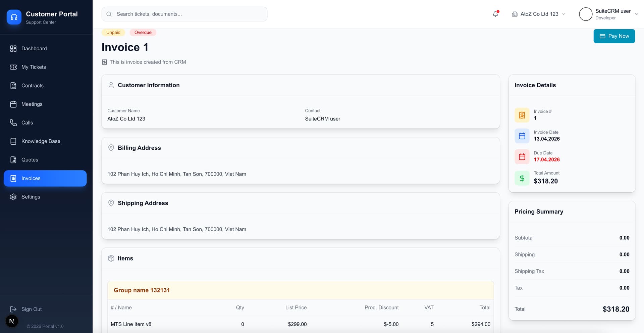This screenshot has width=644, height=333.
Task: Click the Dashboard grid icon in sidebar
Action: (x=13, y=49)
